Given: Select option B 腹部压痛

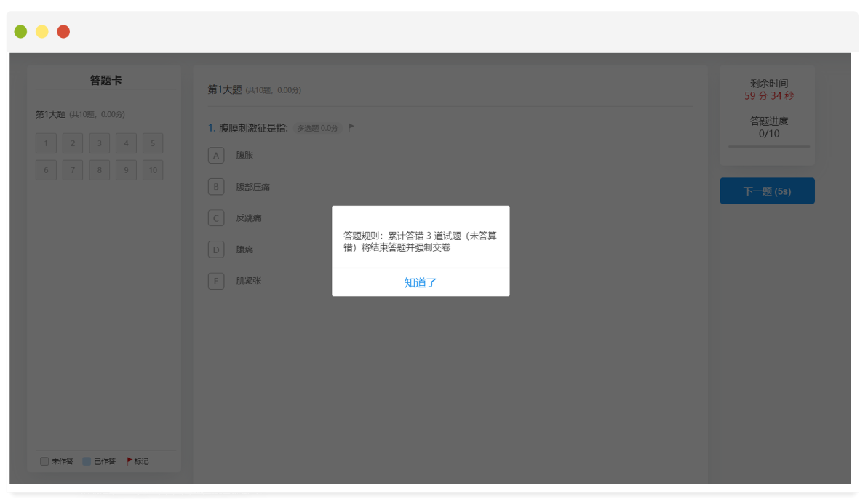Looking at the screenshot, I should (x=216, y=187).
